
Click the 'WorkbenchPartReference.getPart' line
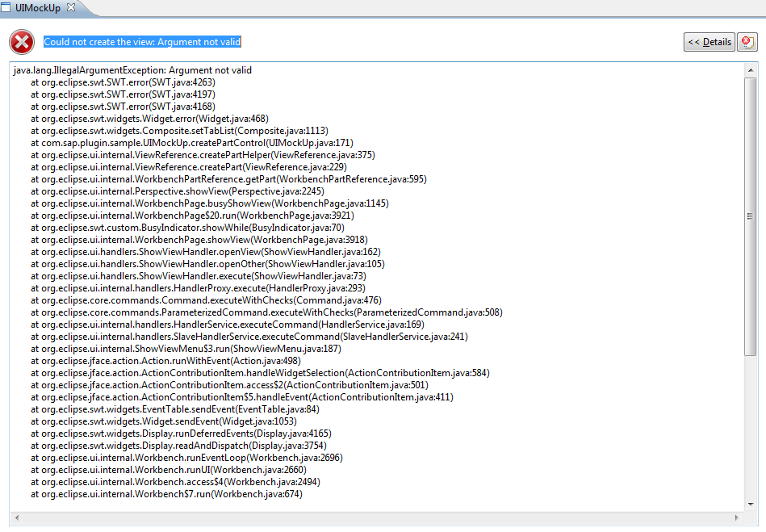point(228,179)
